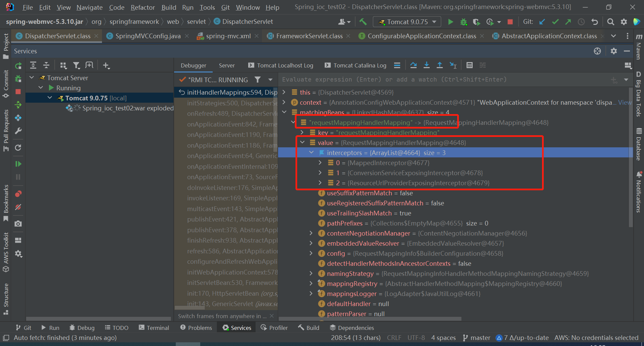Image resolution: width=644 pixels, height=346 pixels.
Task: Start debugging with the bug icon
Action: pos(464,22)
